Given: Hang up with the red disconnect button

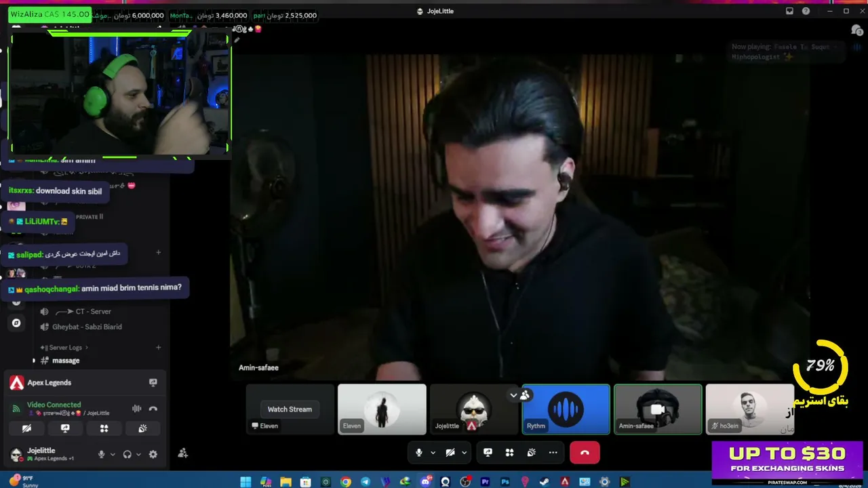Looking at the screenshot, I should coord(585,453).
